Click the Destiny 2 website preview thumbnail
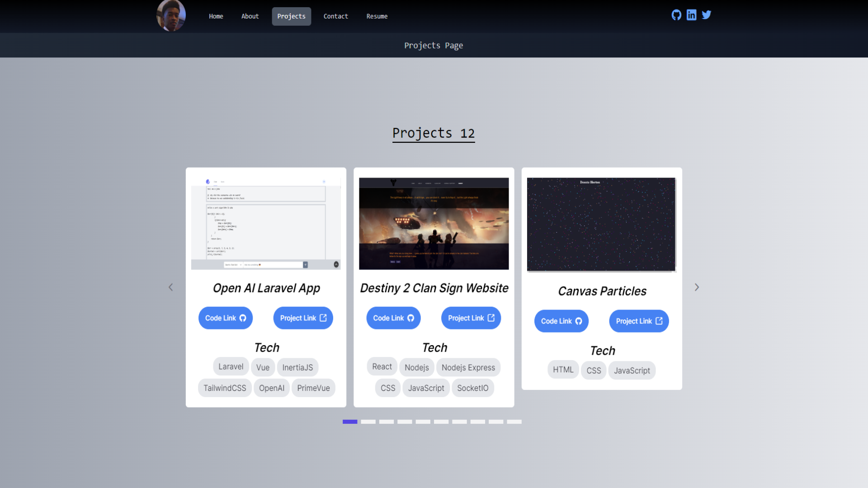Image resolution: width=868 pixels, height=488 pixels. [434, 223]
